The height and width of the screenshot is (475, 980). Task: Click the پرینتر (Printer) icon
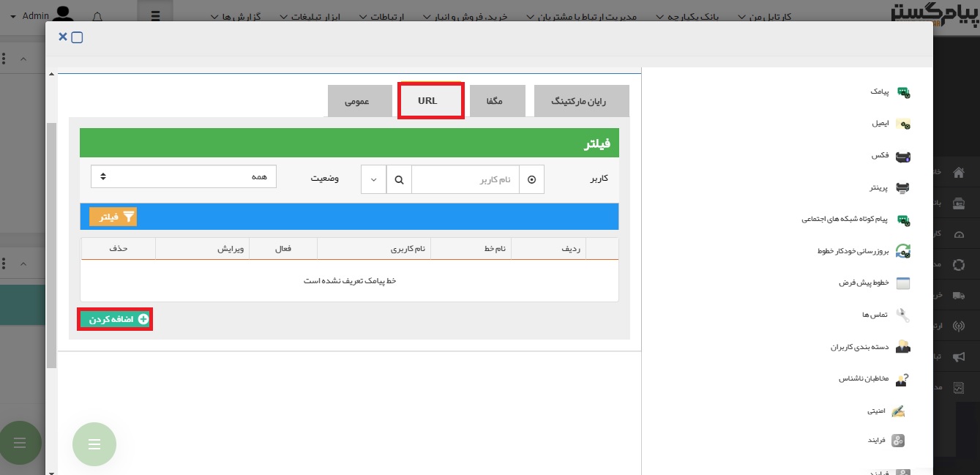(903, 188)
